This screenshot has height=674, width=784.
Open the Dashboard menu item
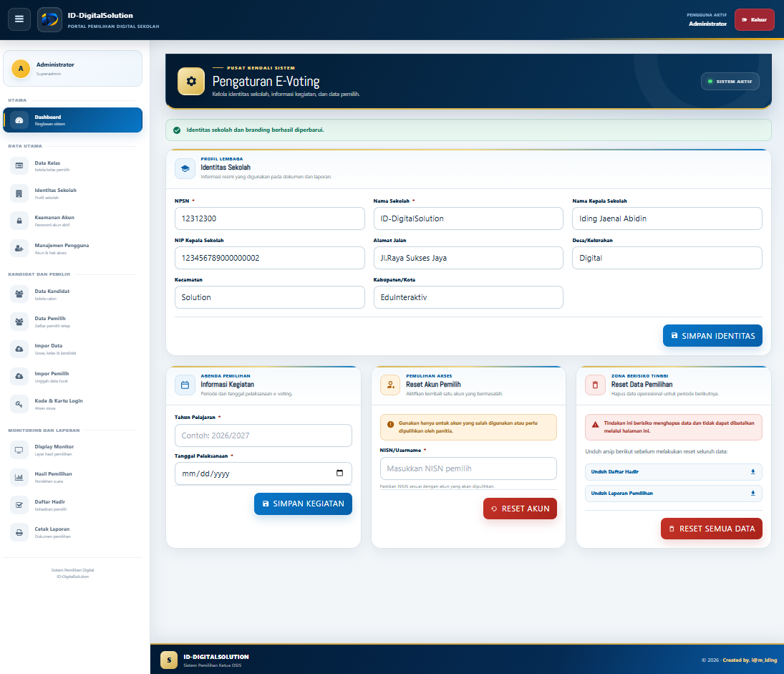[73, 120]
